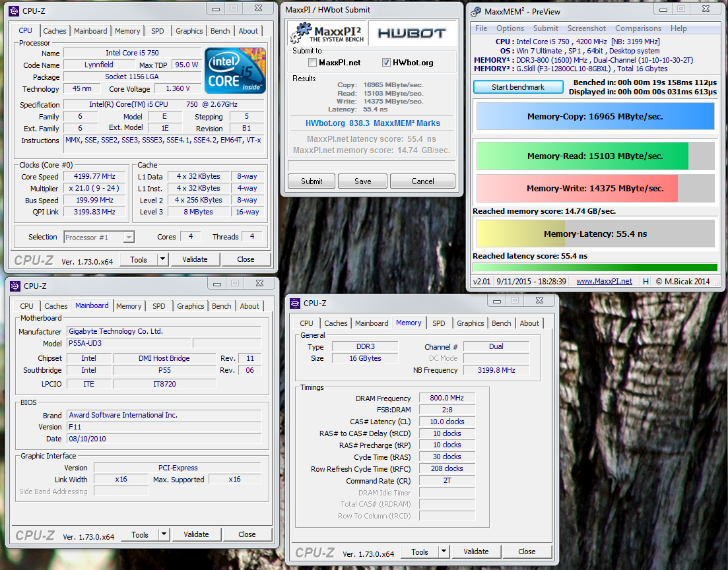Open the Submit menu in MaxxMEM
The height and width of the screenshot is (570, 728).
(x=546, y=28)
